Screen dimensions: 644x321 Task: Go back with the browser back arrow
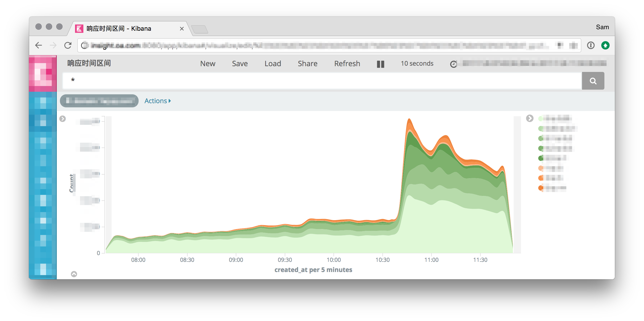tap(39, 45)
